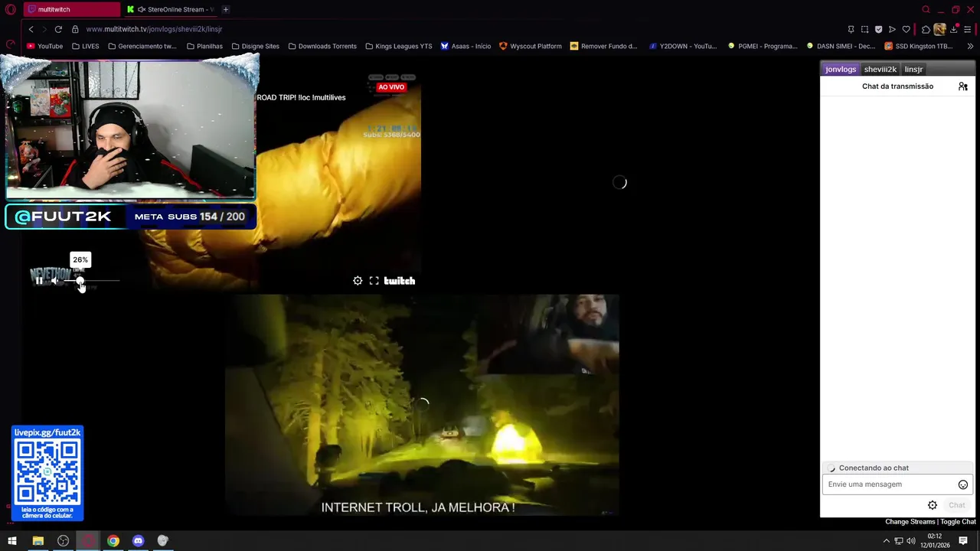Expand hidden bookmarks overflow chevron
This screenshot has height=551, width=980.
tap(970, 46)
